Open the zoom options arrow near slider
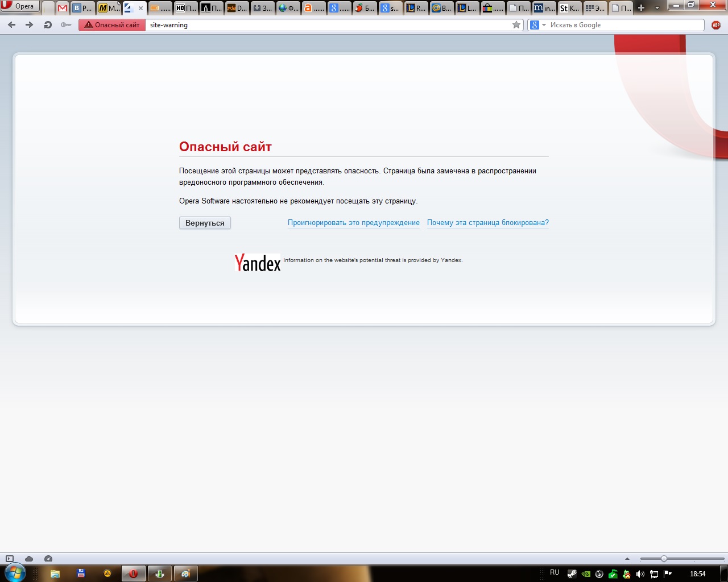 point(627,559)
